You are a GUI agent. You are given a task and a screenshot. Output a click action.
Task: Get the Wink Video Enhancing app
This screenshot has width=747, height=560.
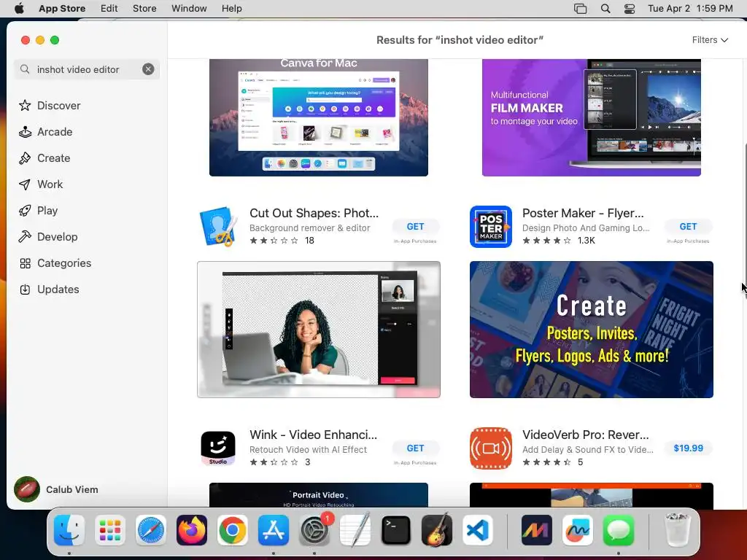tap(415, 448)
